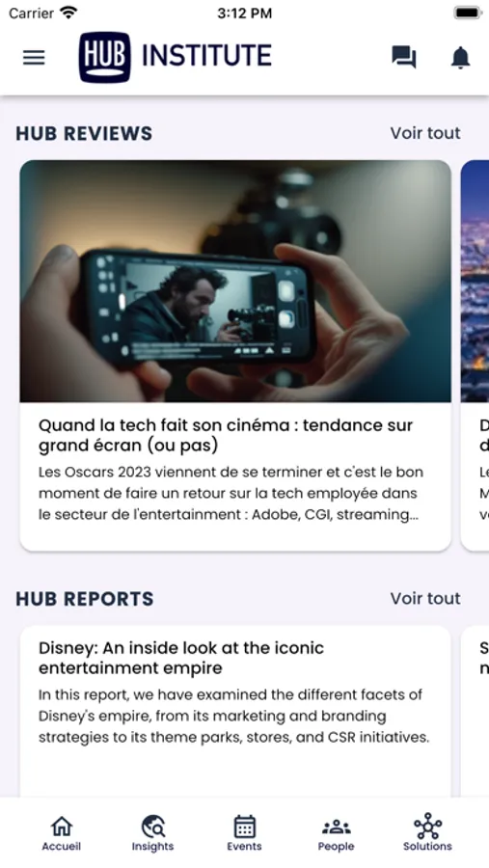Viewport: 489px width, 868px height.
Task: Open the hamburger menu
Action: pos(34,58)
